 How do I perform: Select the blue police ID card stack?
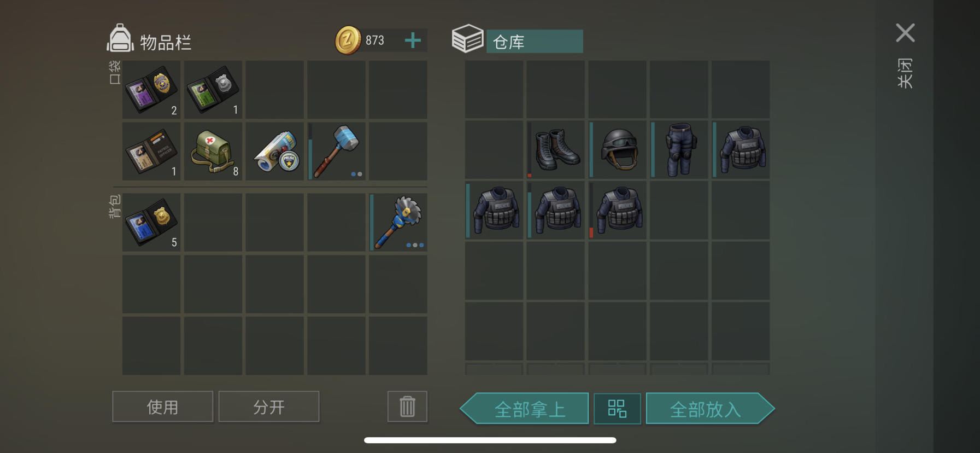pyautogui.click(x=151, y=222)
